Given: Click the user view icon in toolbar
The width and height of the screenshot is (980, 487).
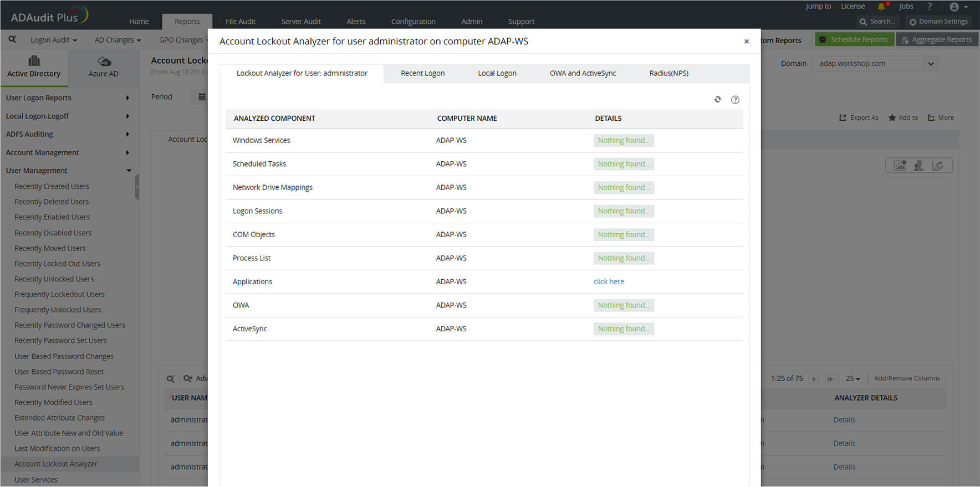Looking at the screenshot, I should tap(918, 166).
